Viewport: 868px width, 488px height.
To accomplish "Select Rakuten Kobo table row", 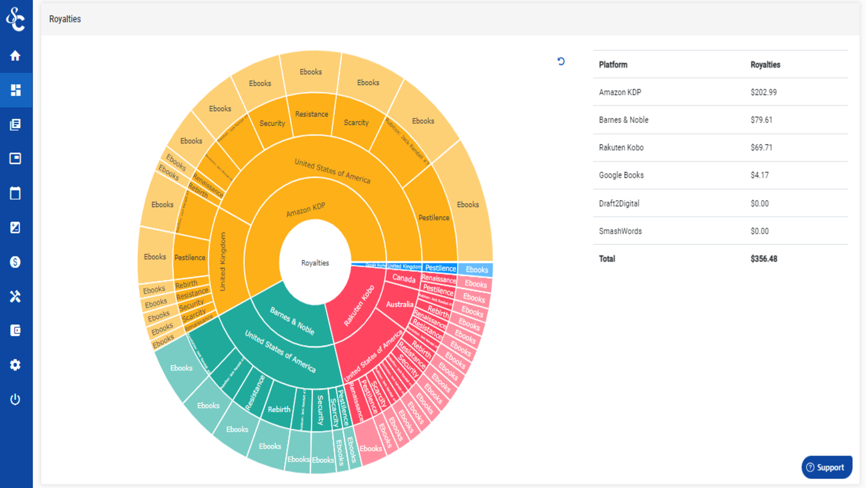I will coord(720,147).
